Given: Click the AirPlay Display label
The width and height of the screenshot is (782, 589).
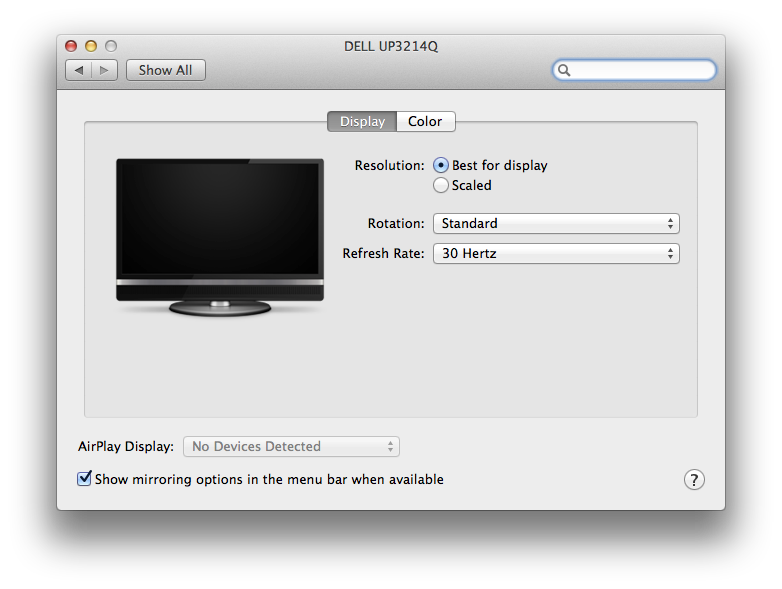Looking at the screenshot, I should coord(126,446).
